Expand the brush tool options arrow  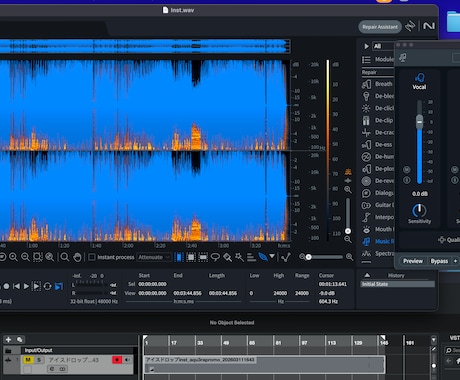[x=272, y=256]
